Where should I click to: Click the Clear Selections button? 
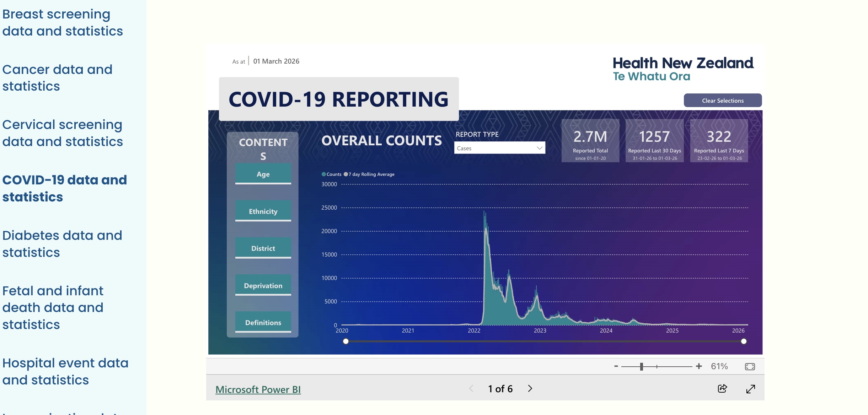tap(722, 101)
